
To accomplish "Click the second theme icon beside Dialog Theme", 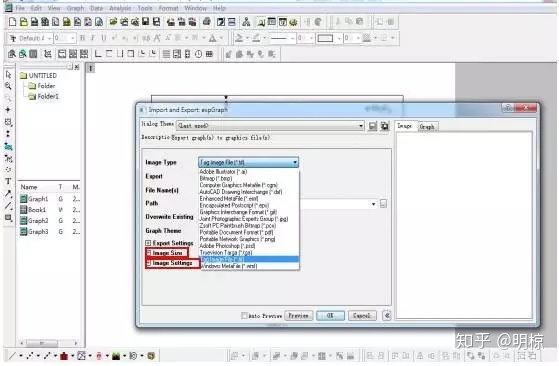I will coord(385,126).
